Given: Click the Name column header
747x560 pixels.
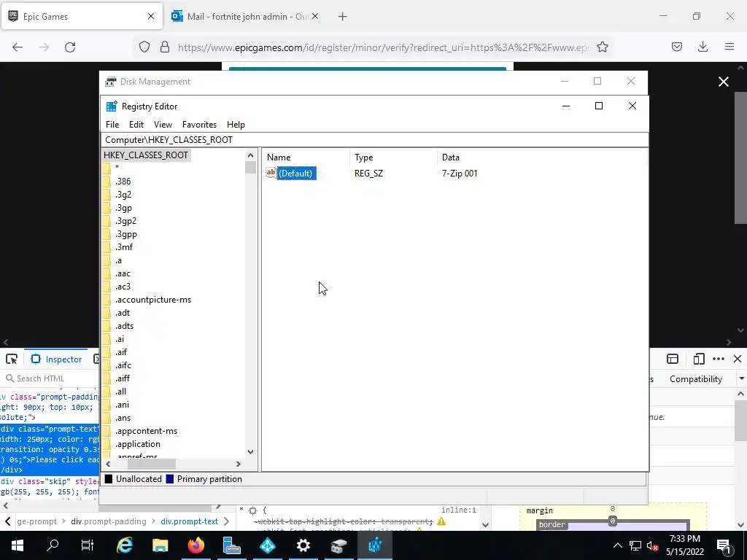Looking at the screenshot, I should (x=279, y=157).
